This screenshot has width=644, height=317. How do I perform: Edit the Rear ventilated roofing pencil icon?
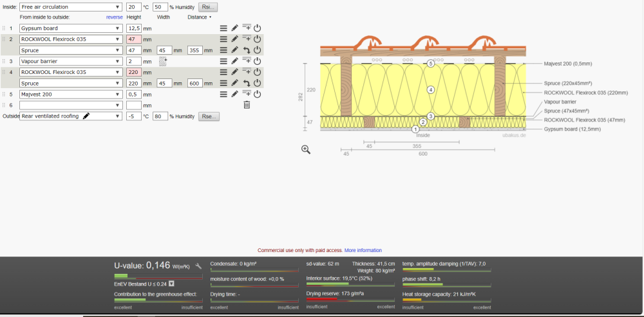86,116
